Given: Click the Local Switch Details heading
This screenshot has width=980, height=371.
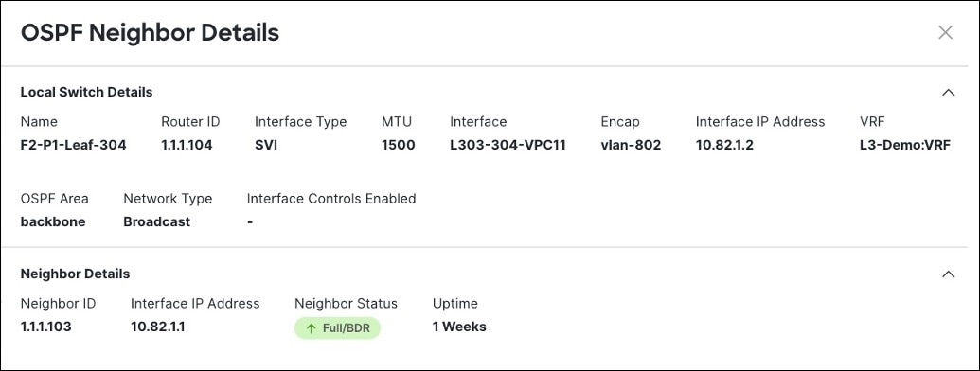Looking at the screenshot, I should [86, 92].
